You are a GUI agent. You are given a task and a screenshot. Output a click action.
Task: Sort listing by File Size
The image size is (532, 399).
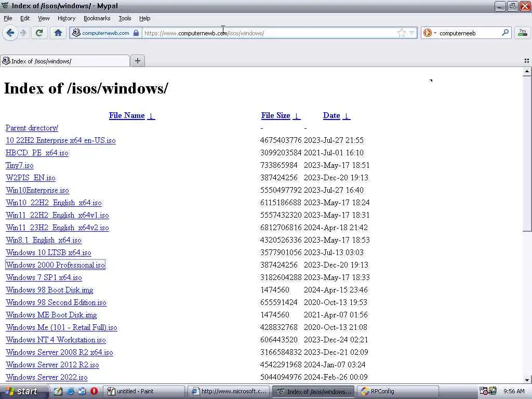coord(275,115)
